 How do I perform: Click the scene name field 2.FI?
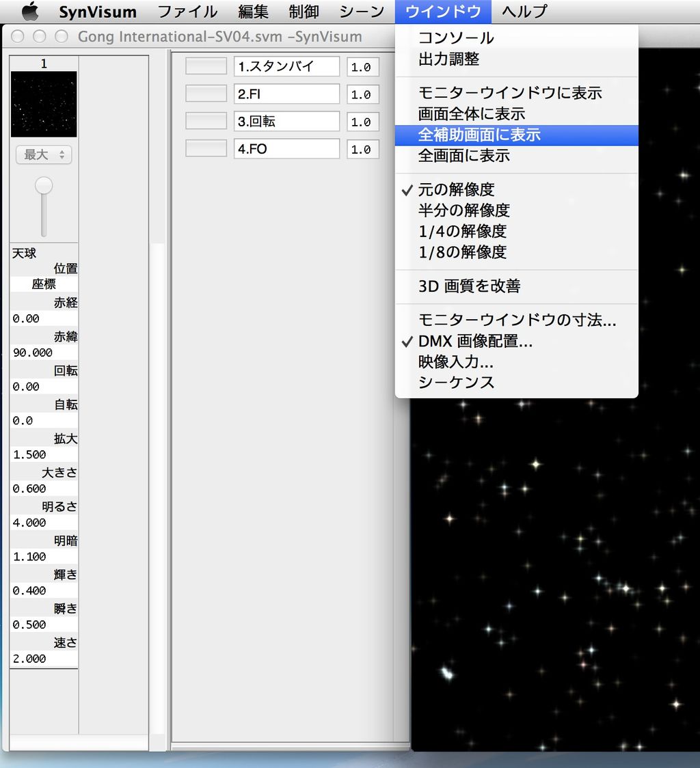286,94
